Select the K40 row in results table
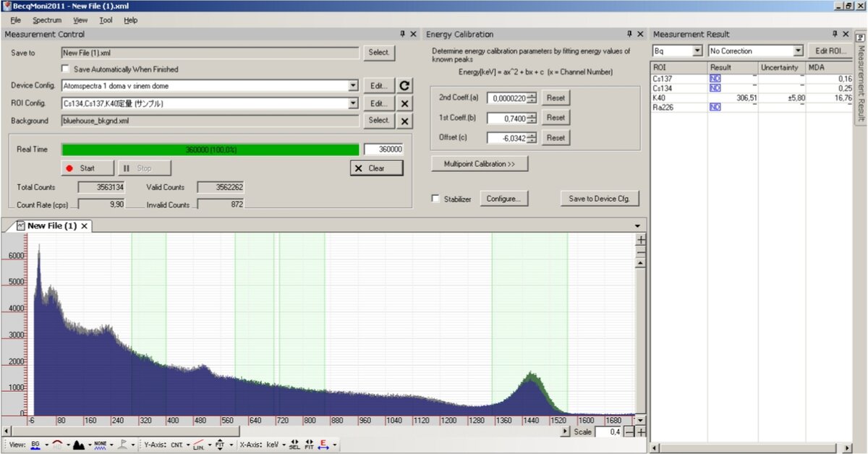 (752, 98)
